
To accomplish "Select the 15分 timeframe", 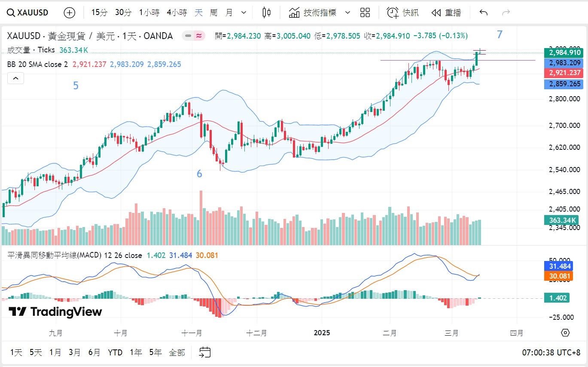I will (99, 12).
